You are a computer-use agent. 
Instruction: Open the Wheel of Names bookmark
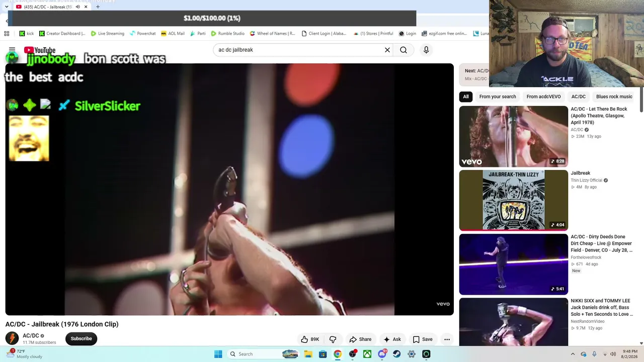[x=272, y=34]
